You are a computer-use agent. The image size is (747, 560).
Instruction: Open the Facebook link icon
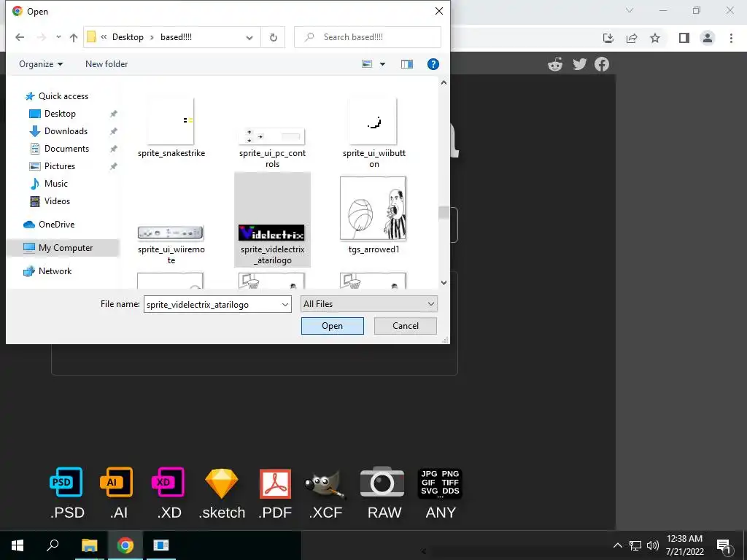[602, 64]
